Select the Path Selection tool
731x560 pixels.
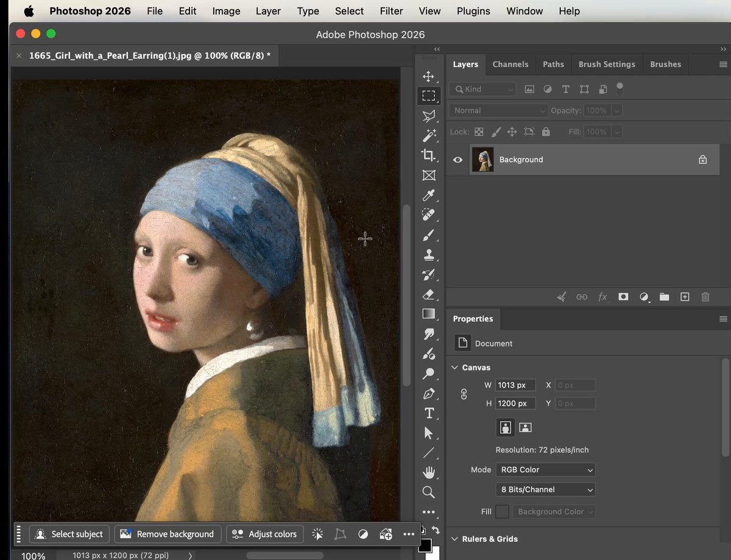click(x=429, y=433)
